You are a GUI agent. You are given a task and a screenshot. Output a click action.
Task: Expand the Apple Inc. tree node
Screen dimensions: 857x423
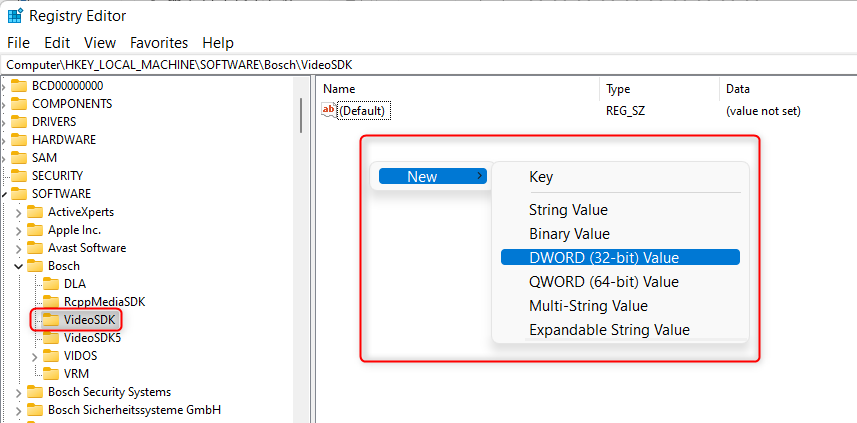(18, 230)
